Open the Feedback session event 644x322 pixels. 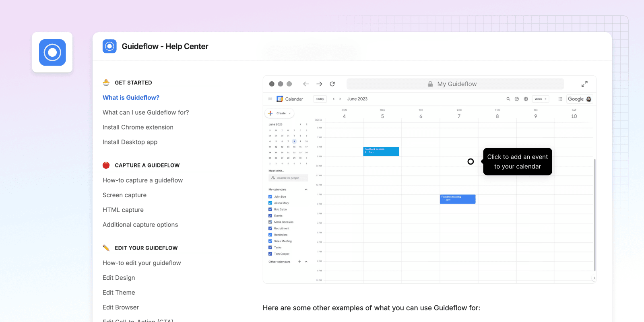point(381,151)
